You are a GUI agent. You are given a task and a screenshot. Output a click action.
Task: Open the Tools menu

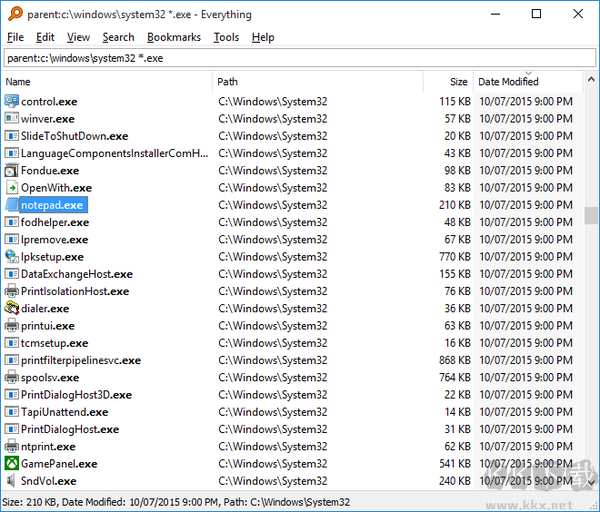226,37
